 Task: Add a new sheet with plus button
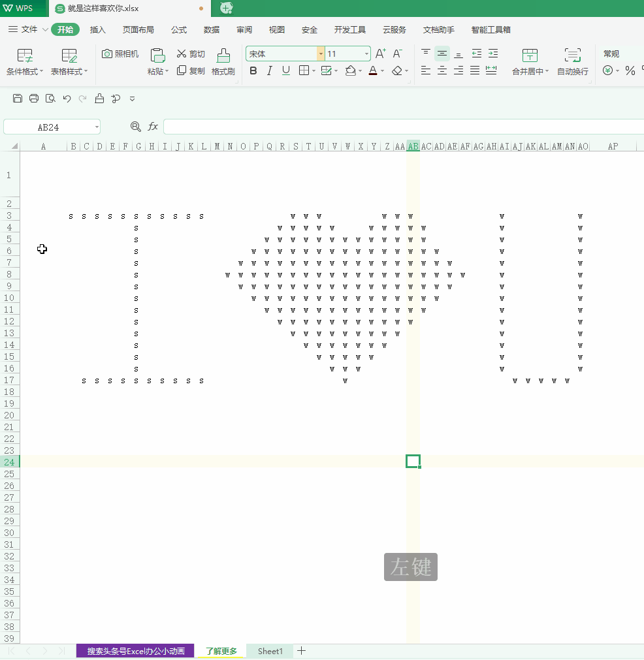coord(301,651)
